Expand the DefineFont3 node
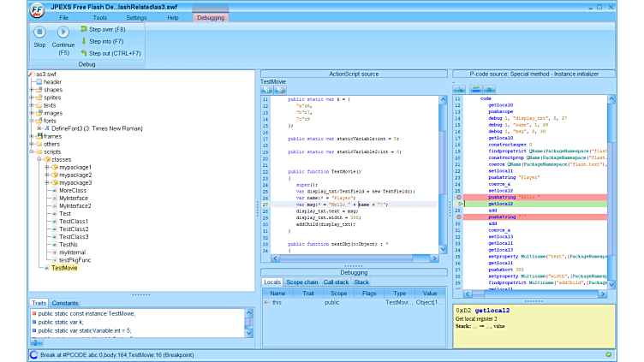The height and width of the screenshot is (362, 644). tap(39, 128)
